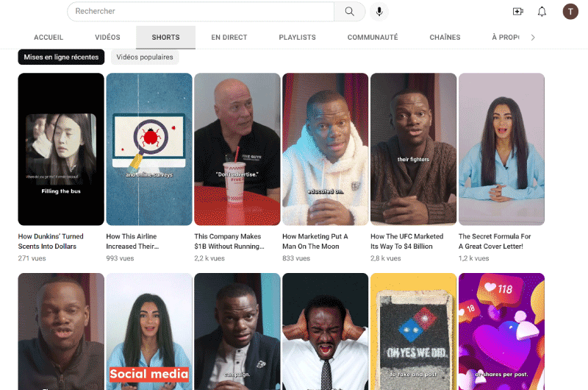Open title The Secret Formula For A Great Cover Letter
Viewport: 588px width, 390px height.
(495, 241)
